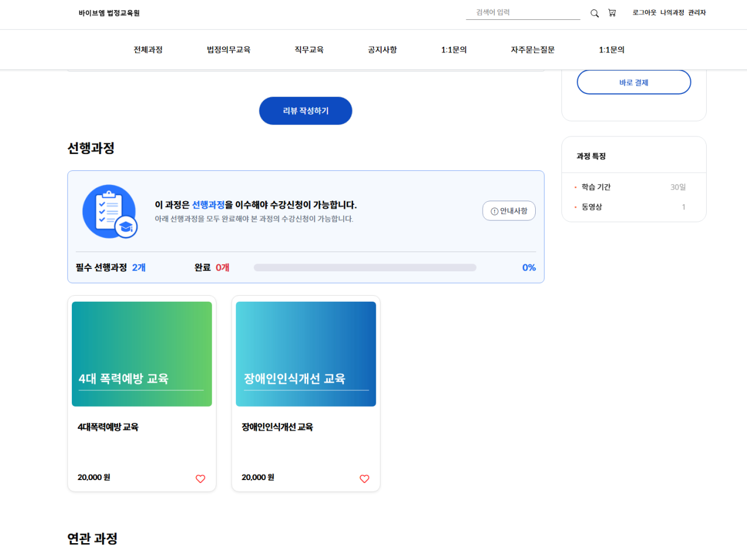Click the 안내사항 button
The width and height of the screenshot is (747, 560).
509,211
